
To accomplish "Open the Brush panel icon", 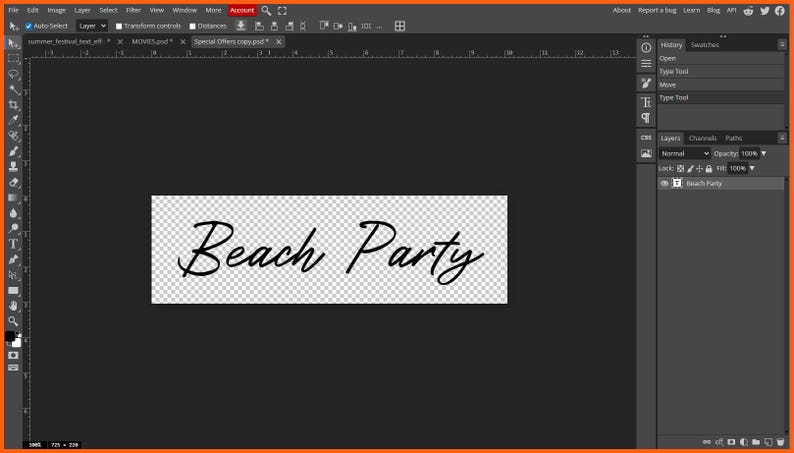I will tap(646, 83).
